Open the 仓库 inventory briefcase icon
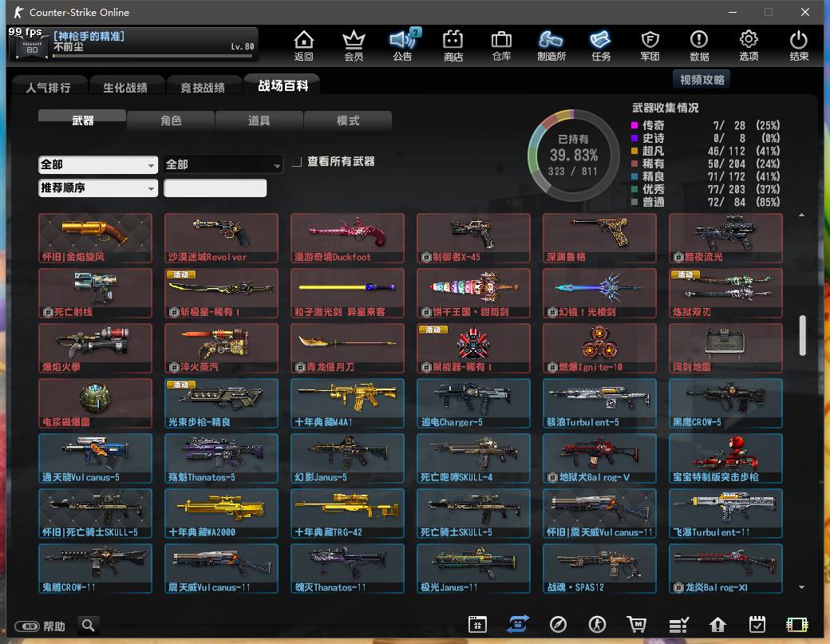The height and width of the screenshot is (644, 830). tap(501, 45)
